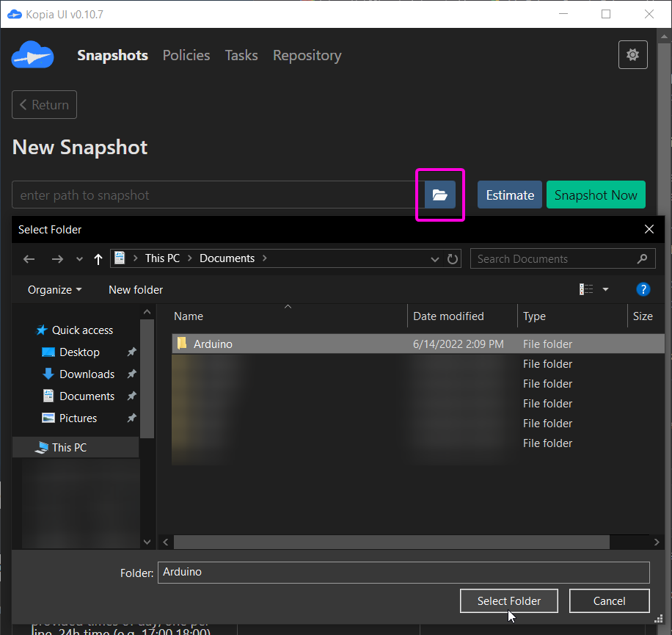Click Snapshot Now button

[x=596, y=195]
